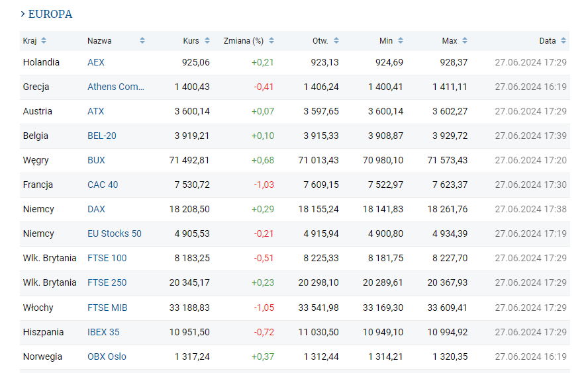Open the AEX index link
This screenshot has height=373, width=588.
tap(96, 62)
